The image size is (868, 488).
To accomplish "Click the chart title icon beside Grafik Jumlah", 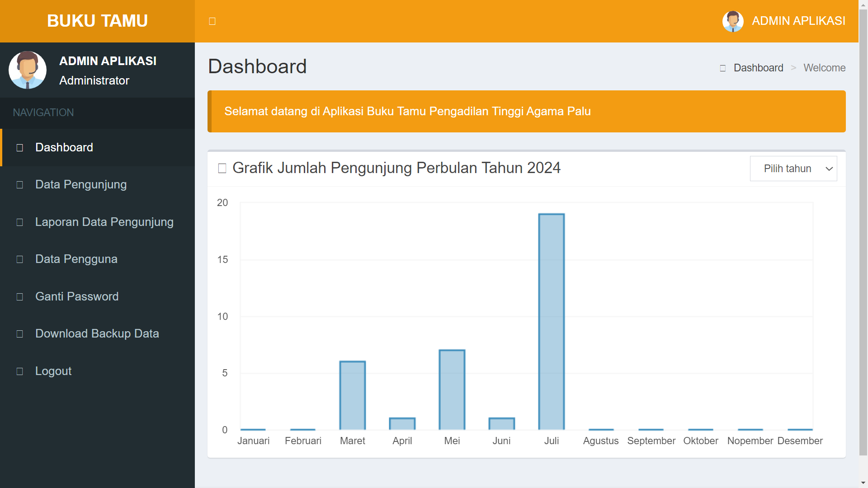I will pos(222,169).
